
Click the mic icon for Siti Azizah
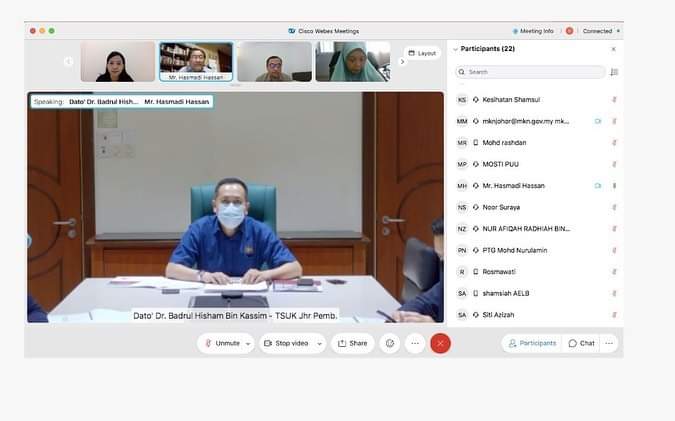coord(614,315)
